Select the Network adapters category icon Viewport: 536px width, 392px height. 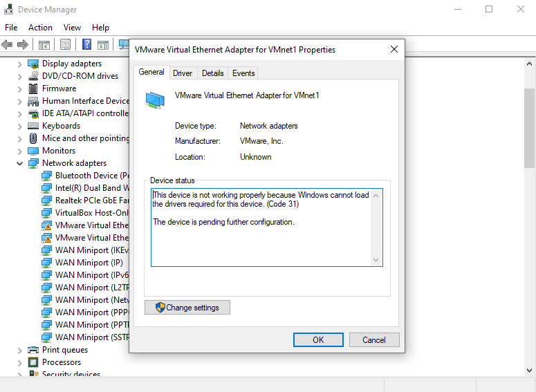pos(33,163)
